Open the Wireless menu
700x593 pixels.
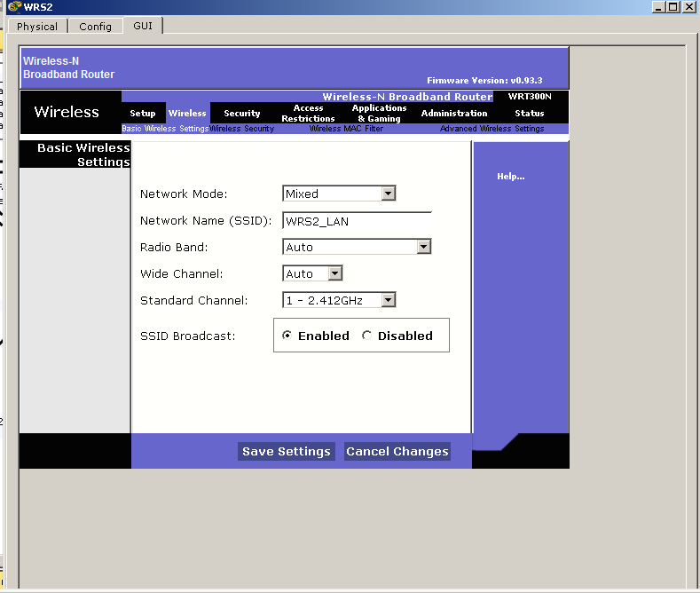187,114
